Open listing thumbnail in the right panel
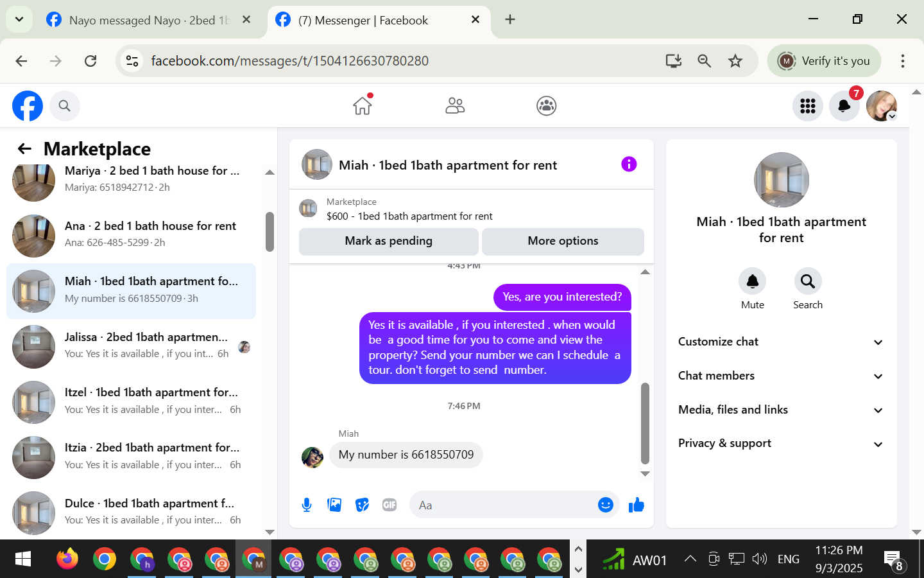The height and width of the screenshot is (578, 924). click(x=781, y=180)
